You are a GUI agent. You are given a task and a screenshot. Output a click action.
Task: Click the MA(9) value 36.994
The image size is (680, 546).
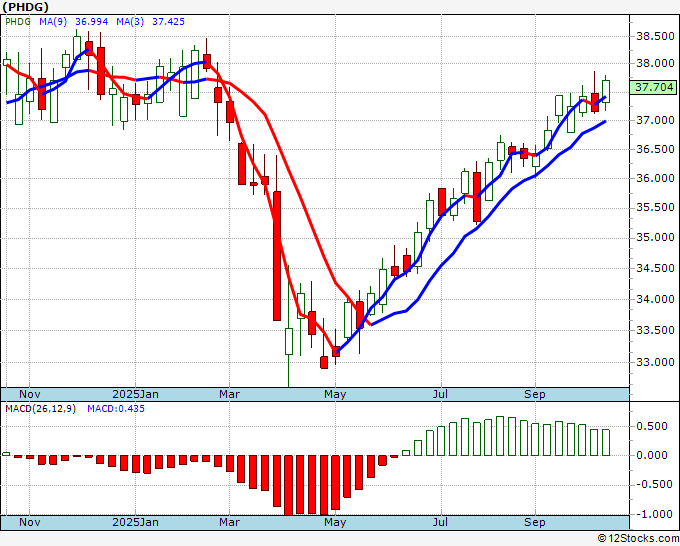pyautogui.click(x=92, y=22)
